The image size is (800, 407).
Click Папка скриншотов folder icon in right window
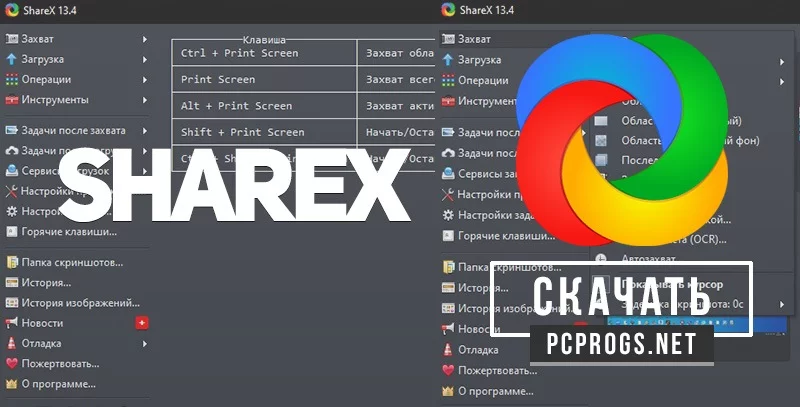(x=448, y=267)
